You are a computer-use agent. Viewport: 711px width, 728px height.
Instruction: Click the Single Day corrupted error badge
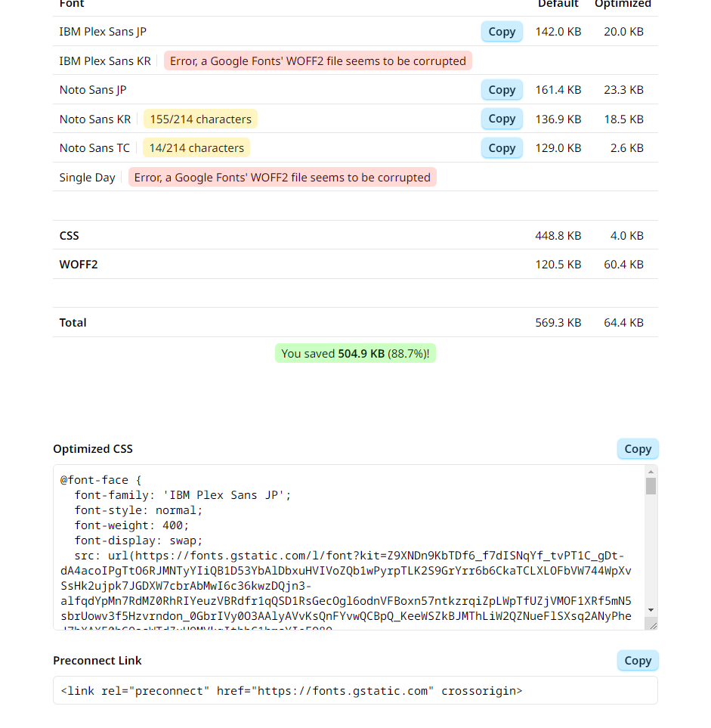pyautogui.click(x=282, y=178)
